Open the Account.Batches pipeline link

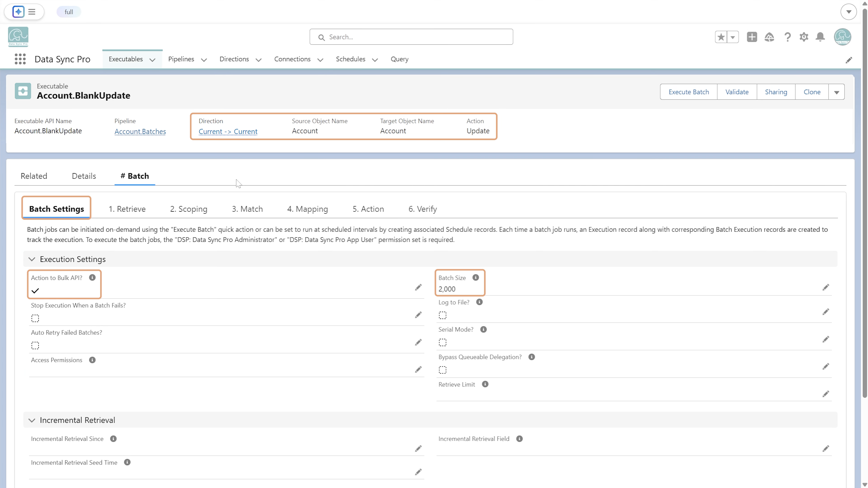140,132
